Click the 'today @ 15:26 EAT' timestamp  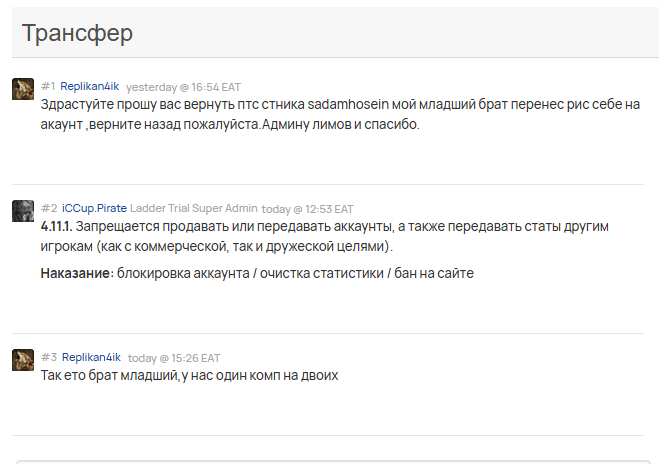click(x=174, y=358)
